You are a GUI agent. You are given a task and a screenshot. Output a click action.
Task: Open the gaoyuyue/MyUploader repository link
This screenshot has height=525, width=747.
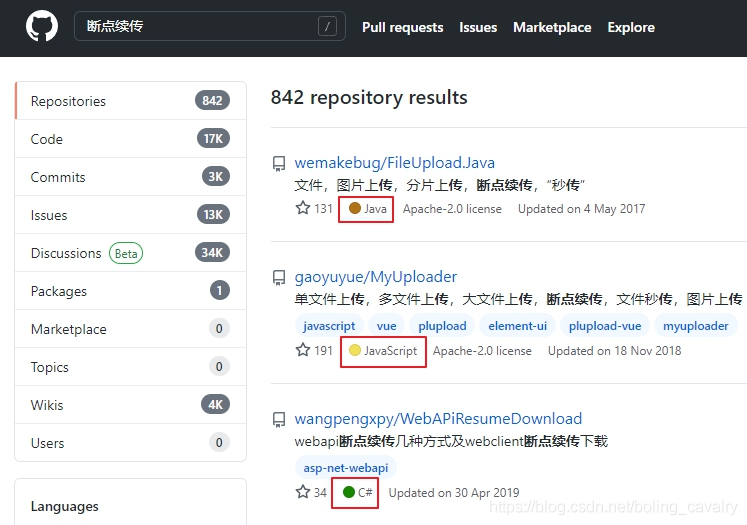[375, 277]
